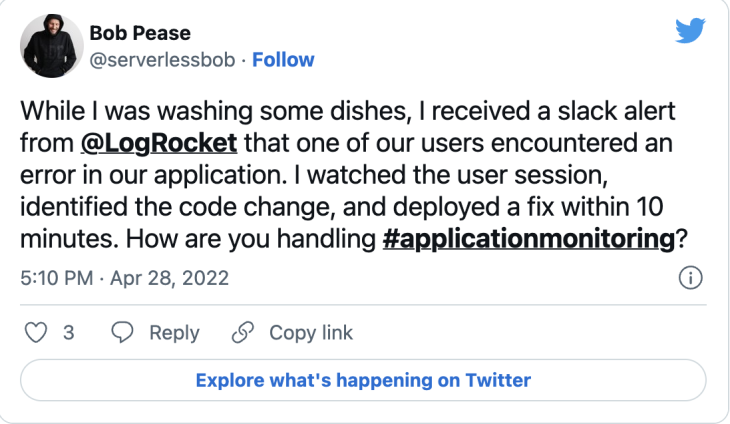Click the tweet text "How are you handling"

(x=251, y=239)
